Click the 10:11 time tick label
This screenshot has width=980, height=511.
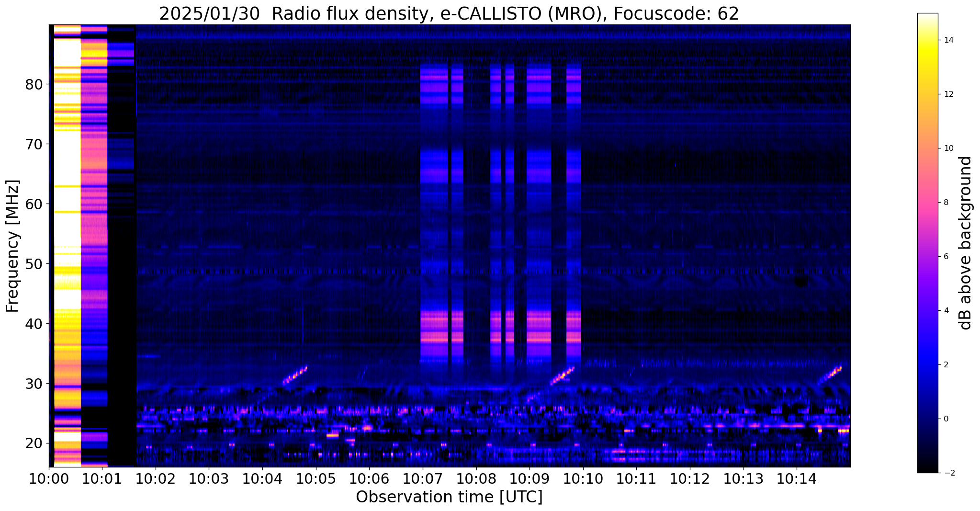pyautogui.click(x=636, y=479)
